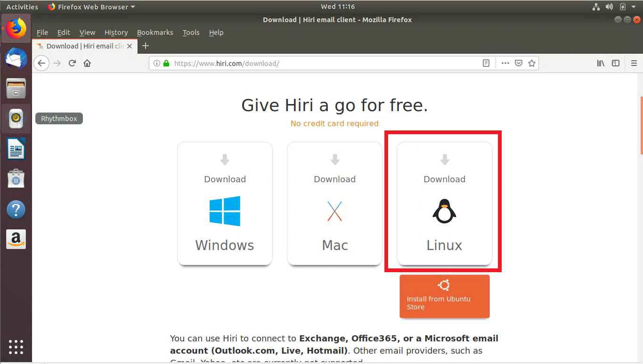This screenshot has width=643, height=364.
Task: Click the green padlock site security icon
Action: (166, 63)
